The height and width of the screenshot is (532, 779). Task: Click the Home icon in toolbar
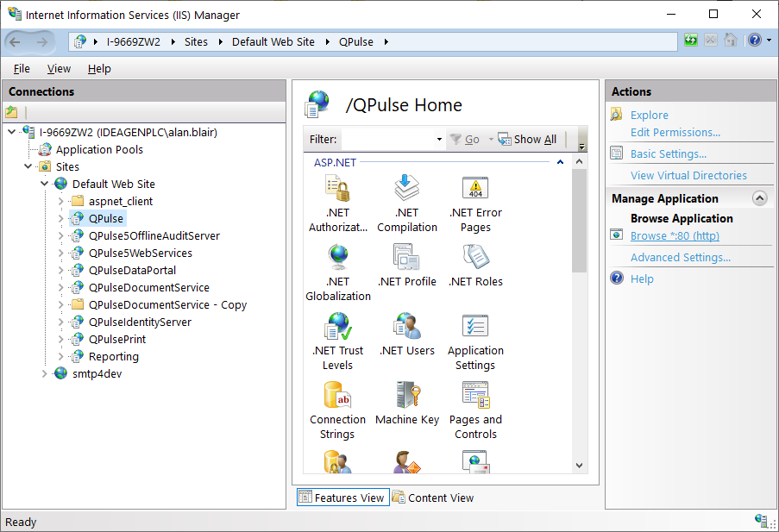[731, 41]
